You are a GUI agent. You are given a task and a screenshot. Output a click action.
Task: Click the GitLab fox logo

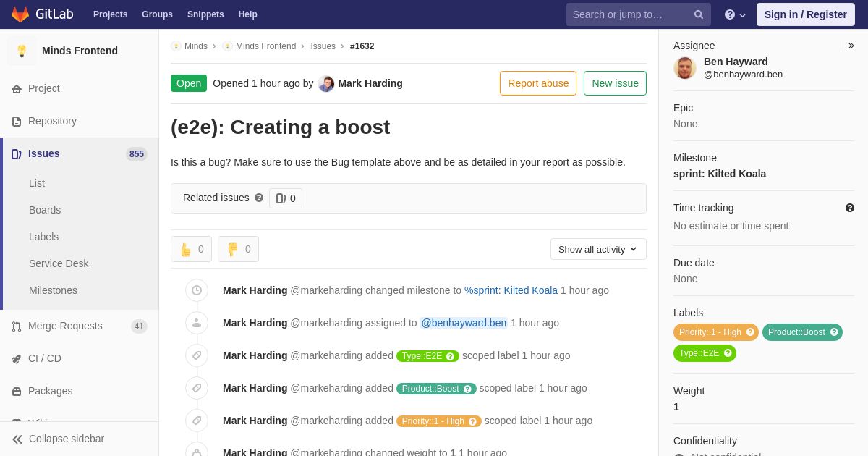[x=20, y=14]
